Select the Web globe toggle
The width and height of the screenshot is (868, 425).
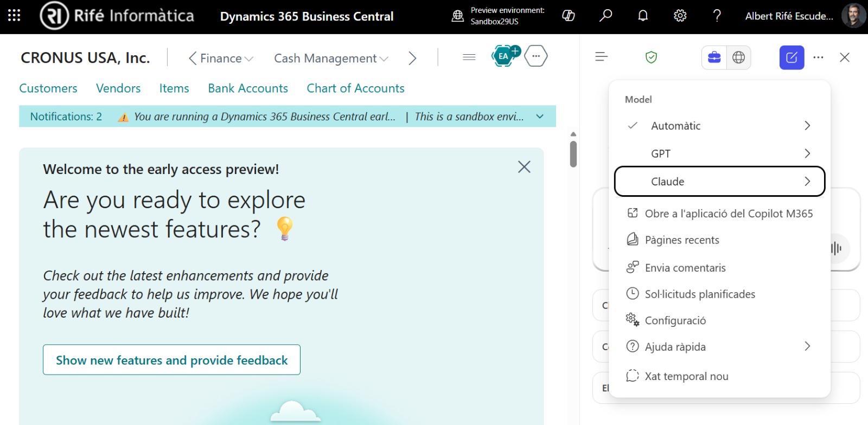pyautogui.click(x=738, y=57)
